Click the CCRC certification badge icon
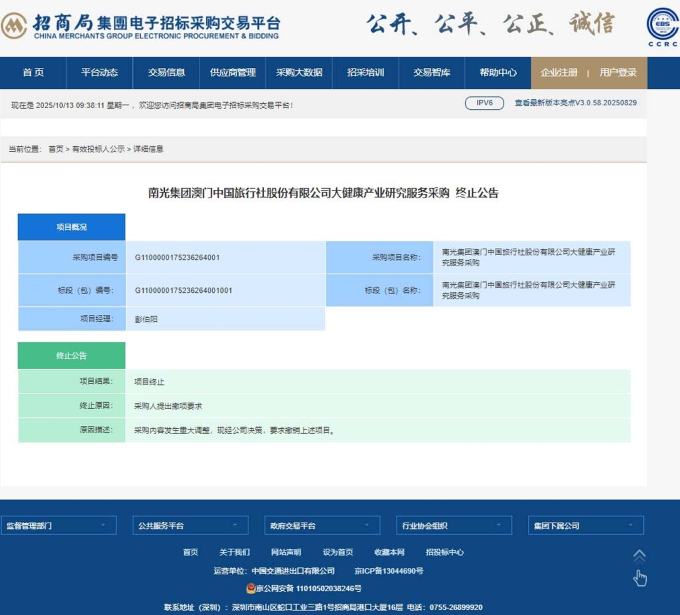The width and height of the screenshot is (680, 615). click(661, 25)
